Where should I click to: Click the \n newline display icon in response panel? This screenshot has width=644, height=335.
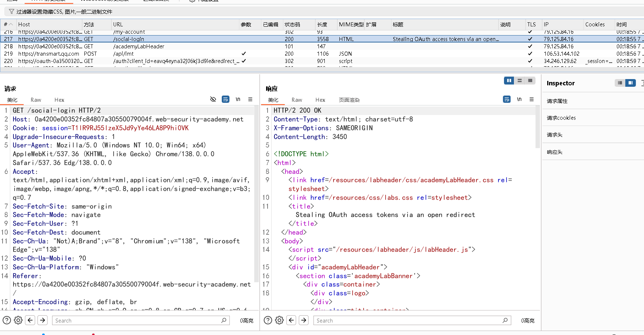coord(519,99)
